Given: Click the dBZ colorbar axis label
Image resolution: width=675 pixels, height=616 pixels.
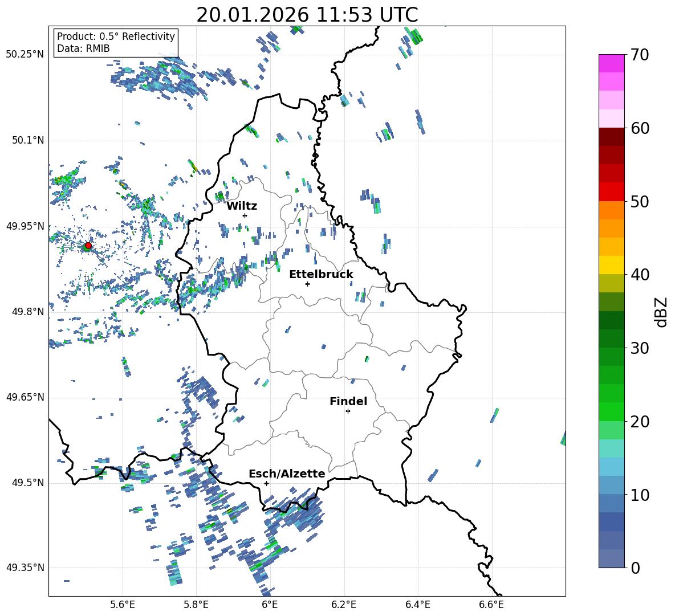Looking at the screenshot, I should click(x=662, y=312).
